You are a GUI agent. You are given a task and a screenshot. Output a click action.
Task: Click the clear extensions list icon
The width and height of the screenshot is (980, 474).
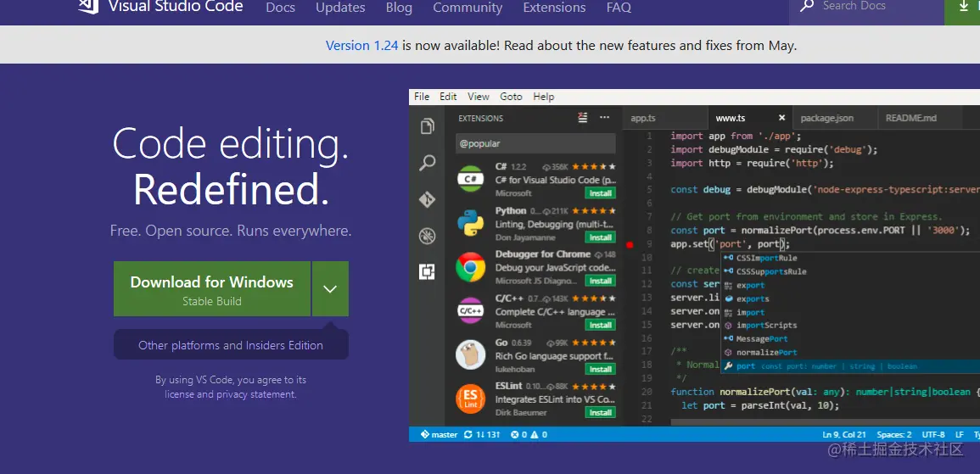[583, 117]
